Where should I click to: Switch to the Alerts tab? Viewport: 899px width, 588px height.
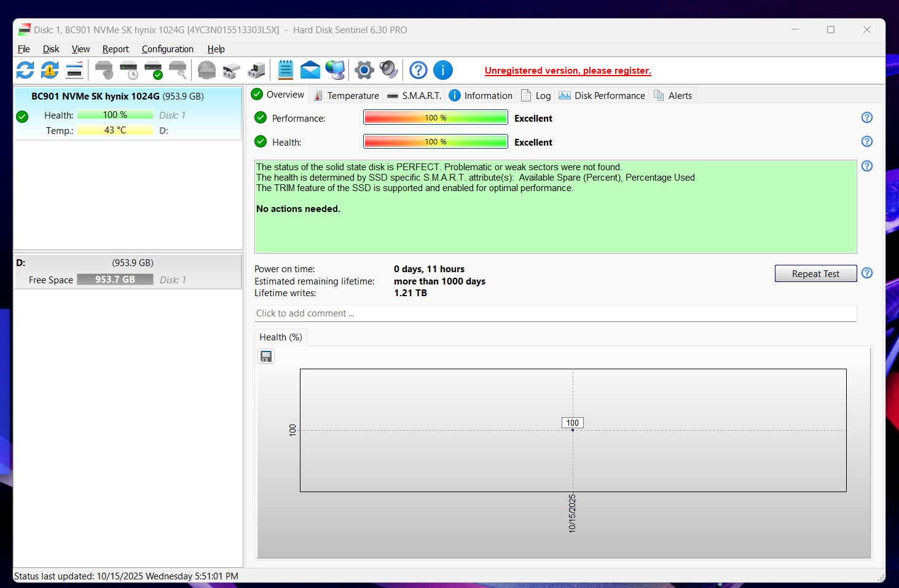point(673,95)
